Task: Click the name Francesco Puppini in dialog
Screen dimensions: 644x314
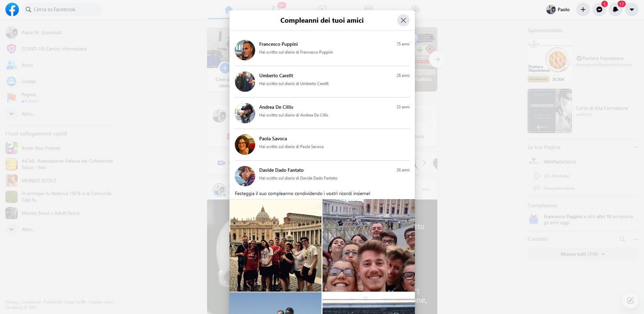Action: coord(279,44)
